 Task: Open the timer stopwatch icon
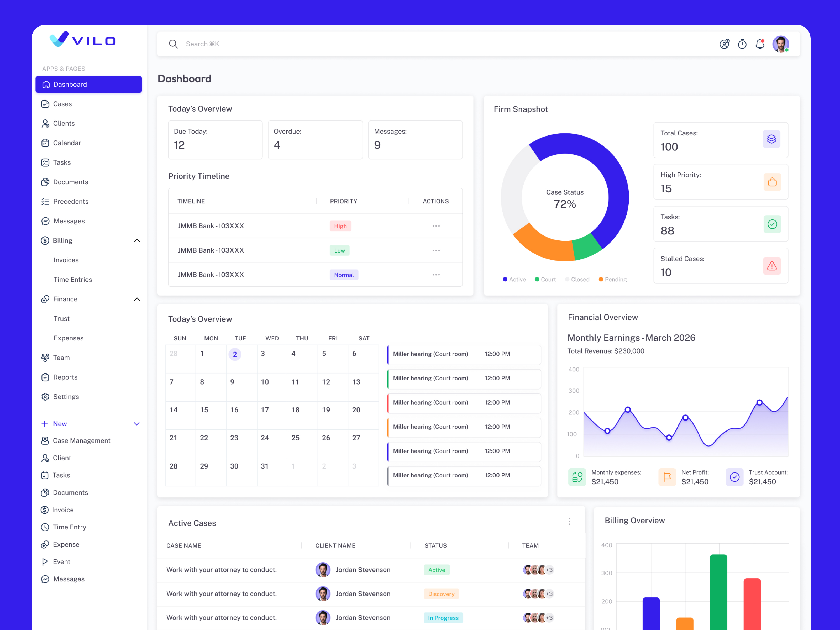742,44
